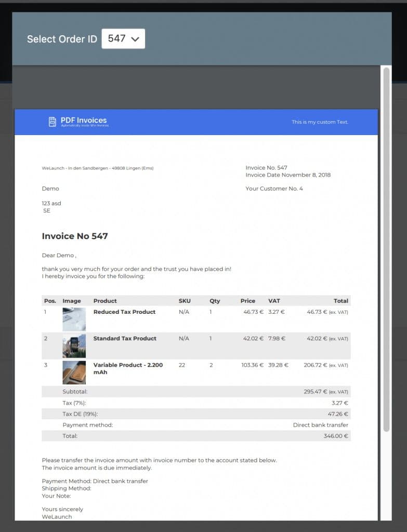Screen dimensions: 407x532
Task: Click the SKU value '22'
Action: (182, 365)
